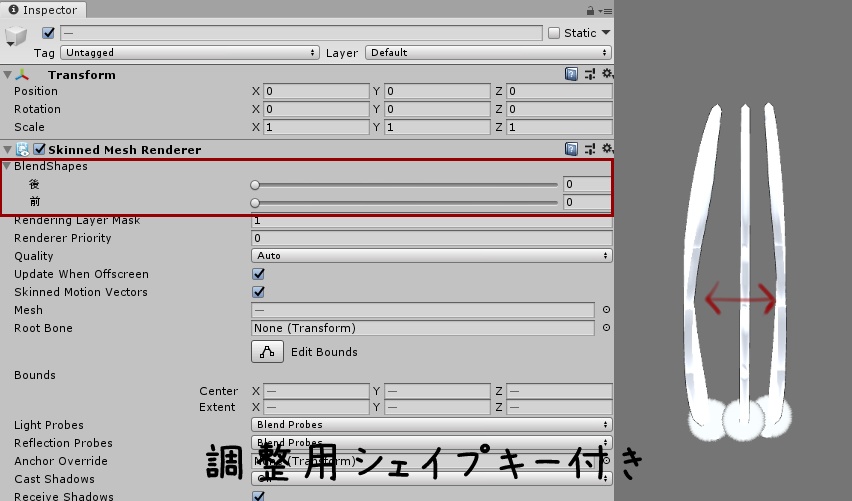
Task: Collapse the BlendShapes foldout
Action: (x=7, y=166)
